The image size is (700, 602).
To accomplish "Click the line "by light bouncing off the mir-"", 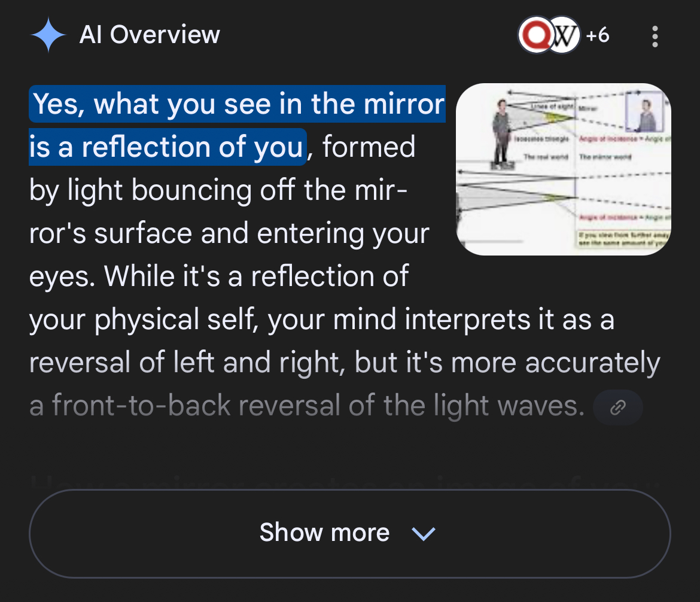I will (218, 190).
